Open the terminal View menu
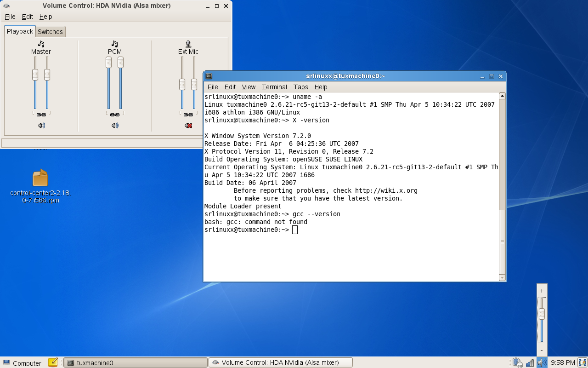 click(x=249, y=87)
